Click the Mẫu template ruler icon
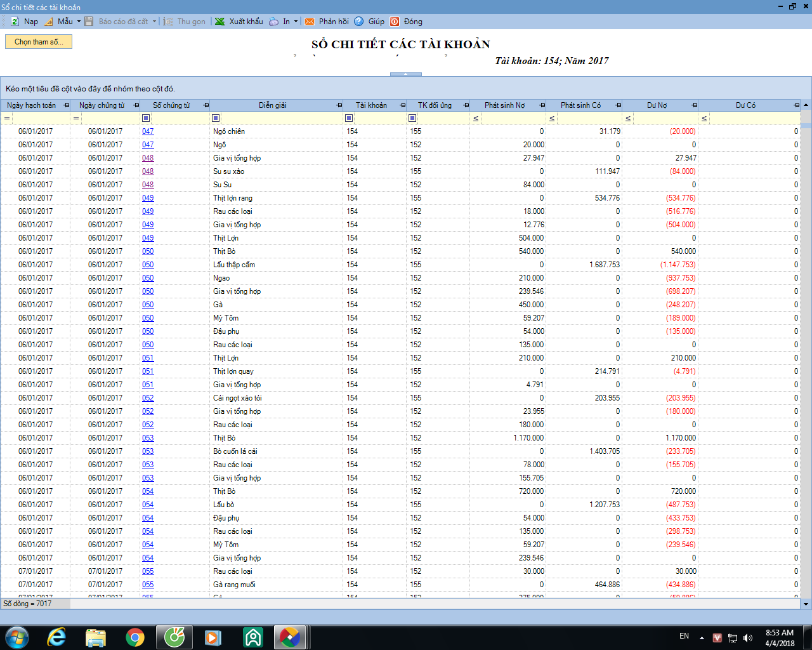The width and height of the screenshot is (812, 650). click(49, 22)
